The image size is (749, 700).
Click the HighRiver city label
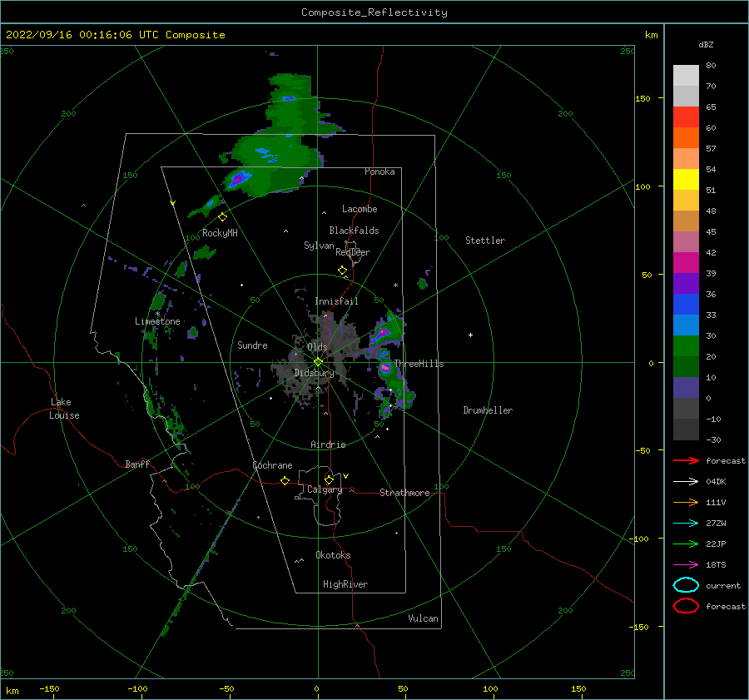point(345,584)
